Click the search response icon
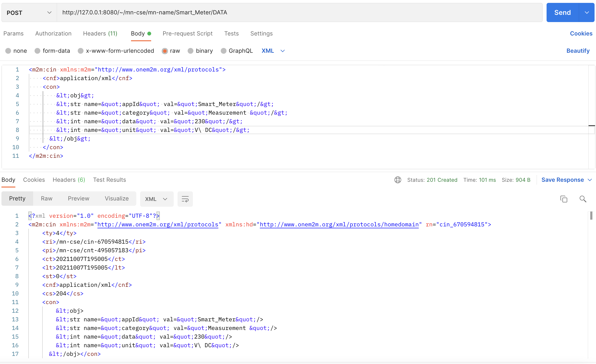 (583, 199)
